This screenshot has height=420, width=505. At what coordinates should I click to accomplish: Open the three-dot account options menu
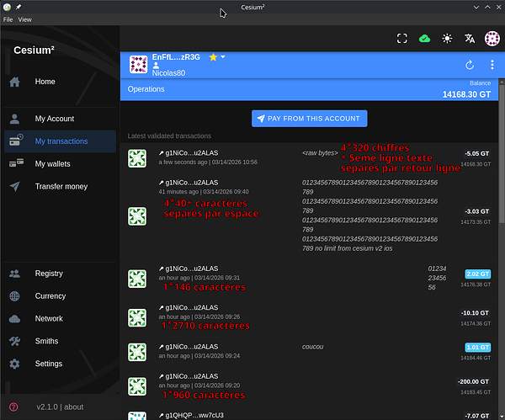coord(492,65)
